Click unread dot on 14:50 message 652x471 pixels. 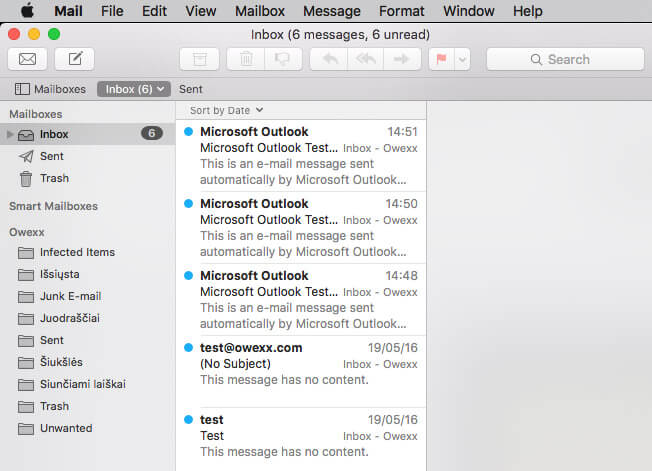pyautogui.click(x=188, y=203)
